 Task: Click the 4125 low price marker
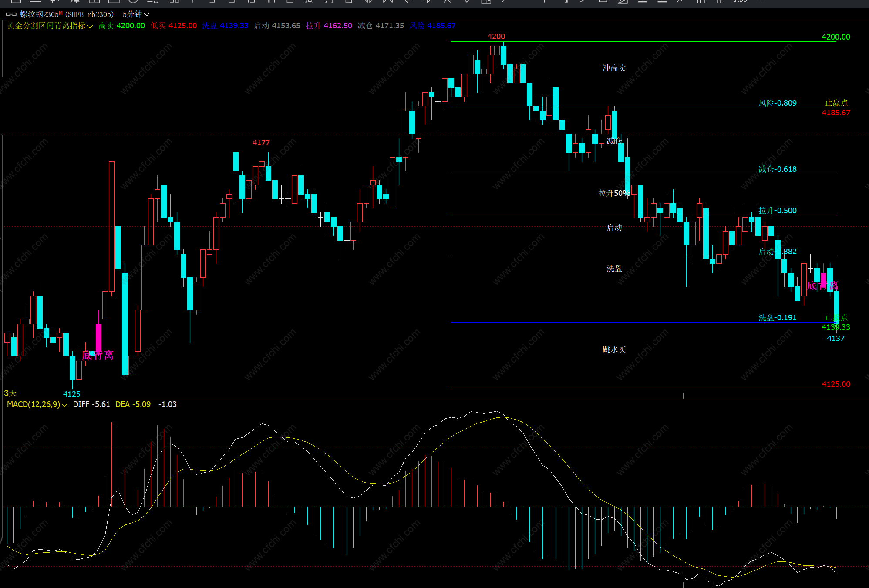tap(71, 394)
